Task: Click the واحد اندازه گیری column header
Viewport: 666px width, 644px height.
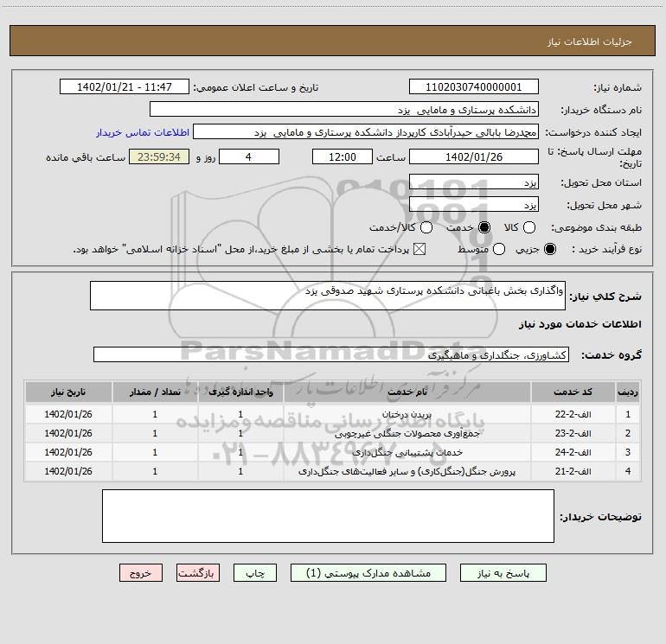Action: [240, 392]
